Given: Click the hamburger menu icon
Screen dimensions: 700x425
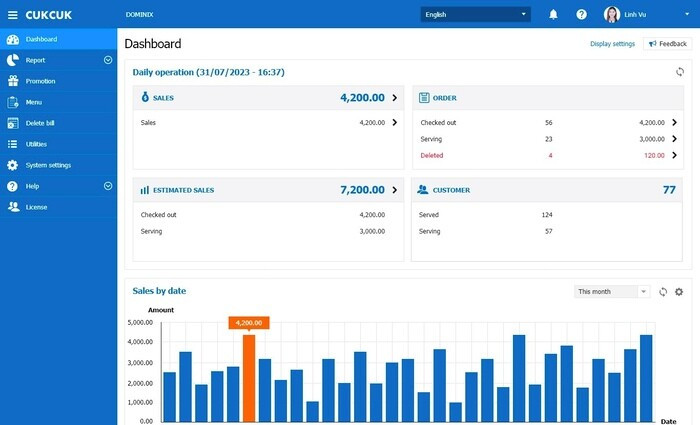Looking at the screenshot, I should (13, 14).
